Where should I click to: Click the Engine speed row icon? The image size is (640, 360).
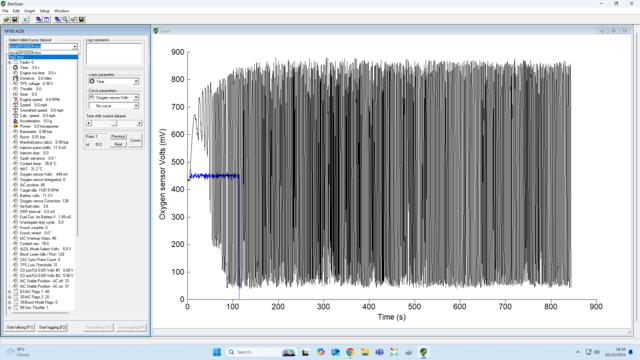pyautogui.click(x=16, y=99)
